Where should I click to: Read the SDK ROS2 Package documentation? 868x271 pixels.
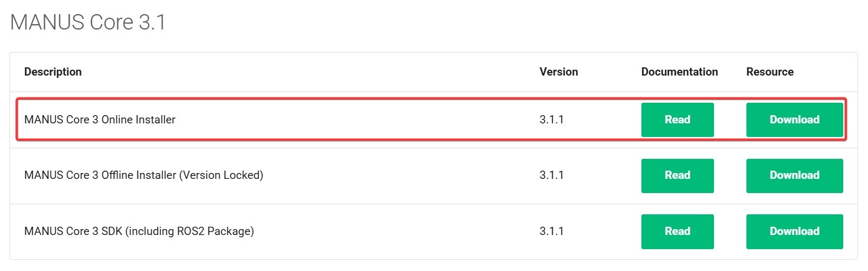677,231
